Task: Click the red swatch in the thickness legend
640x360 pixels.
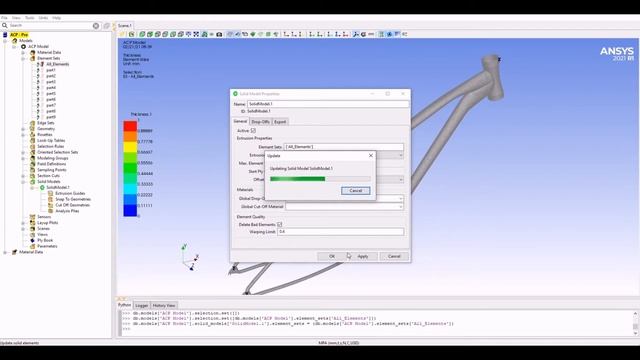Action: click(x=130, y=126)
